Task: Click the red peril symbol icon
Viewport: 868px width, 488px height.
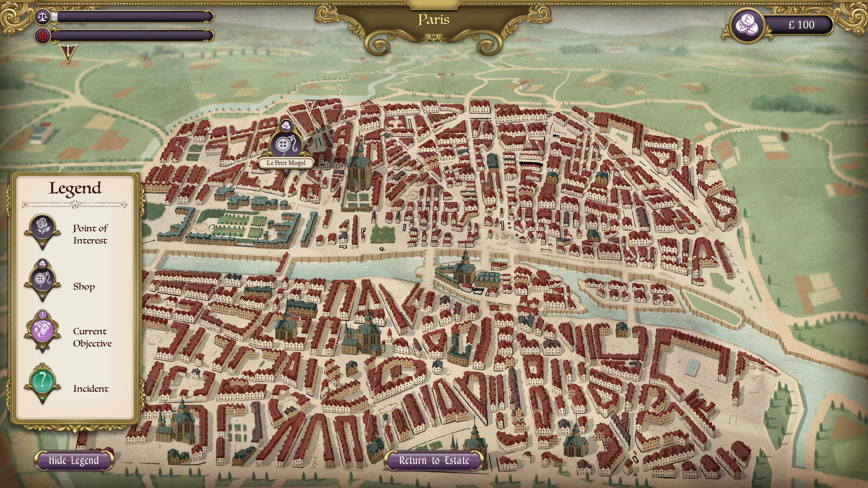Action: [42, 36]
